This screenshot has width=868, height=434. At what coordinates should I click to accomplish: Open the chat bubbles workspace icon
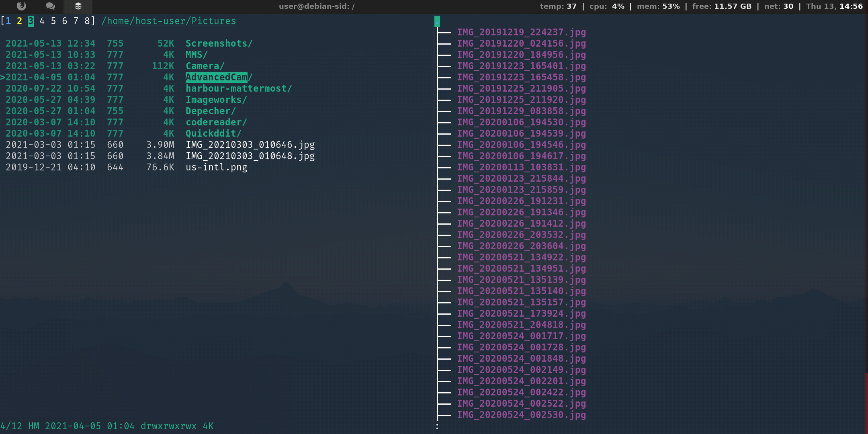click(50, 6)
